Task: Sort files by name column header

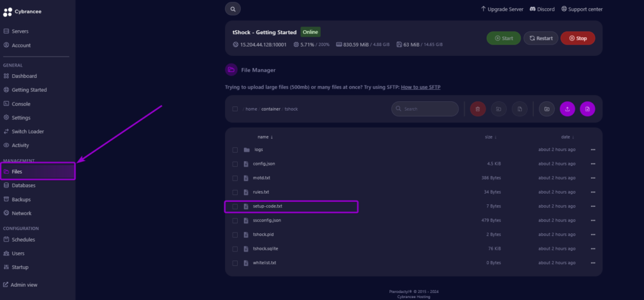Action: click(x=265, y=137)
